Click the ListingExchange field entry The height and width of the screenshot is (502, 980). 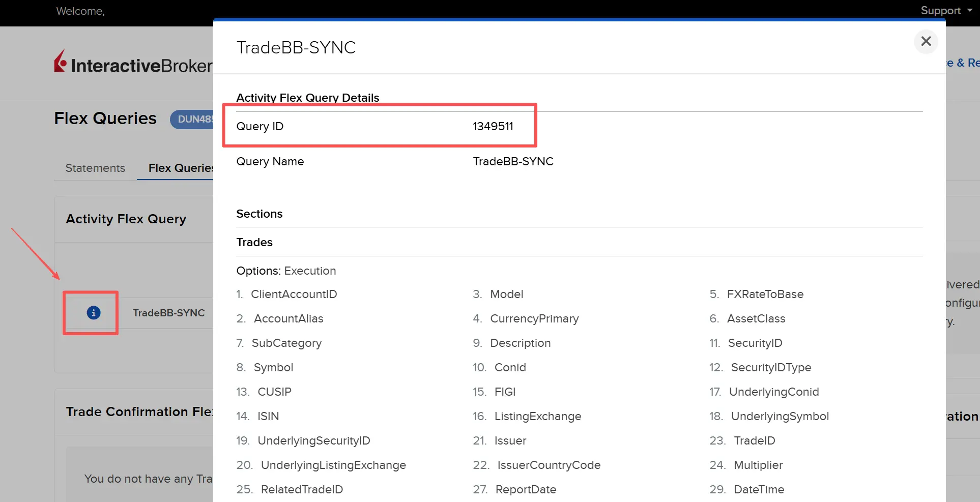click(537, 416)
